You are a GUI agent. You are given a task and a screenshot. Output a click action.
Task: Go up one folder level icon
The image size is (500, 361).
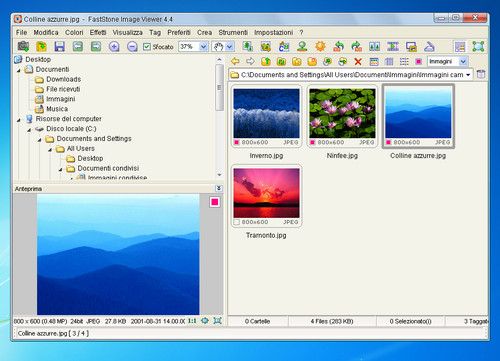[266, 61]
